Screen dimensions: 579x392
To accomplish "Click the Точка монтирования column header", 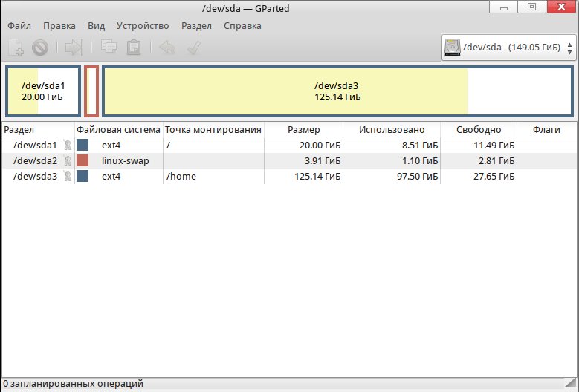I will 213,130.
